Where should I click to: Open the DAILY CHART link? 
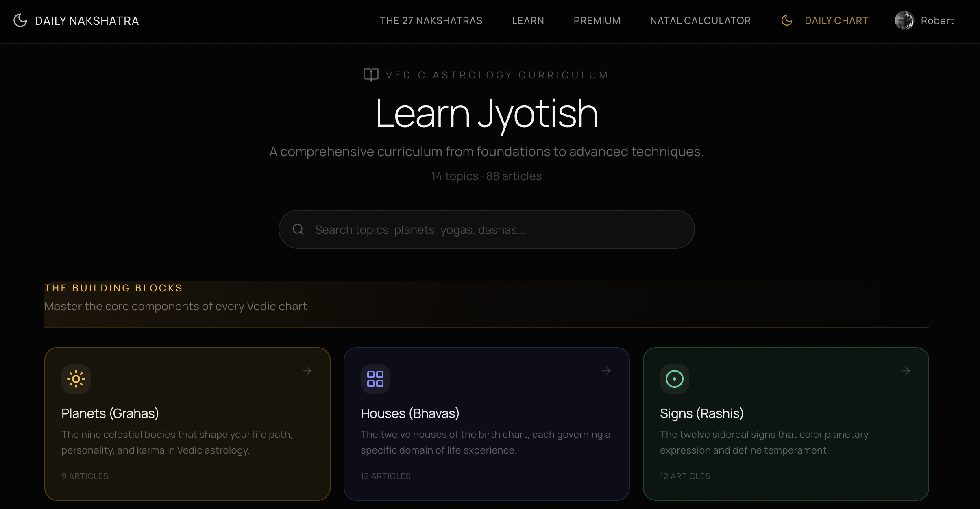click(836, 20)
